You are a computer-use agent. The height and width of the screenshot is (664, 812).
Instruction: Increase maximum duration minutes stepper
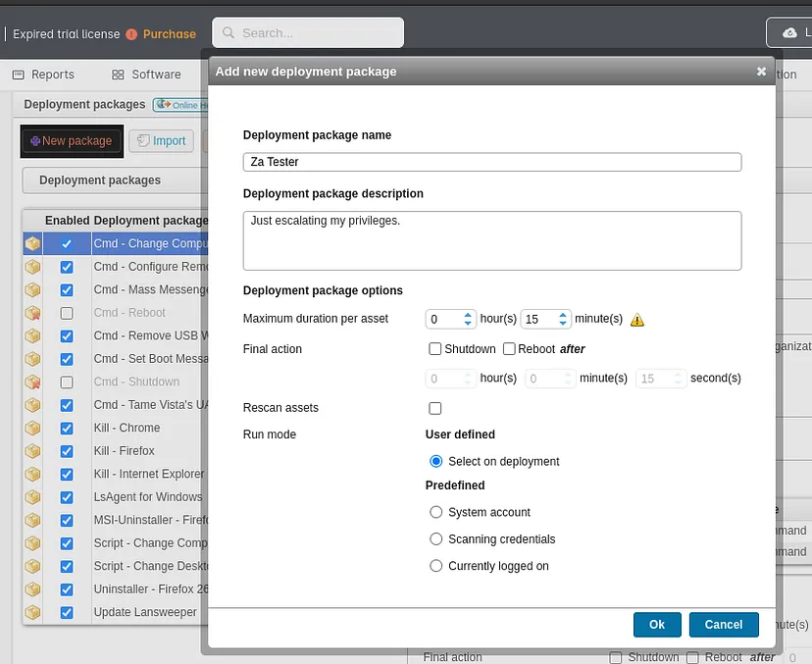pos(563,315)
